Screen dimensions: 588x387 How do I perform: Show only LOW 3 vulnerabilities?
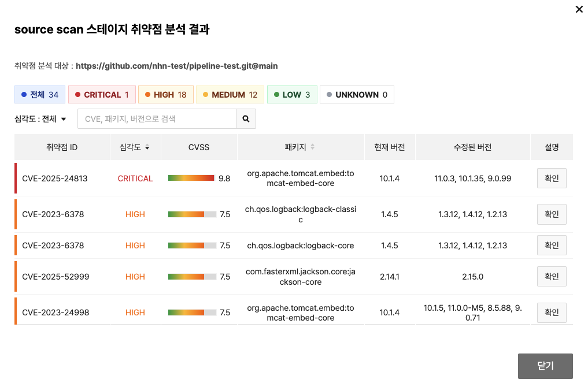(292, 95)
